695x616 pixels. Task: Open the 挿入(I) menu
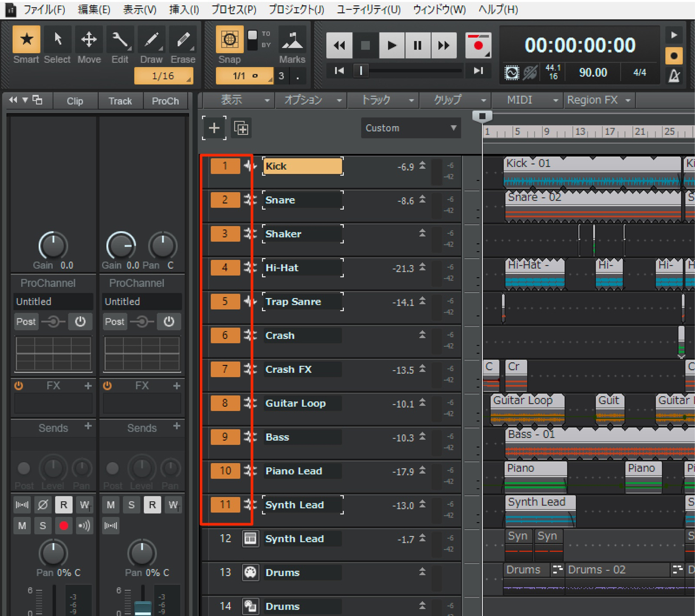pyautogui.click(x=184, y=10)
